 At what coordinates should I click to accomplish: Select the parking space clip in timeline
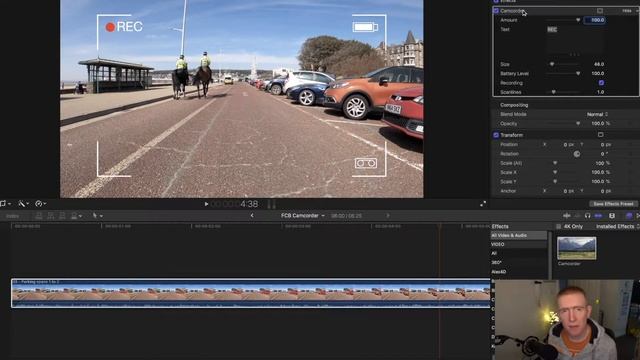point(251,293)
